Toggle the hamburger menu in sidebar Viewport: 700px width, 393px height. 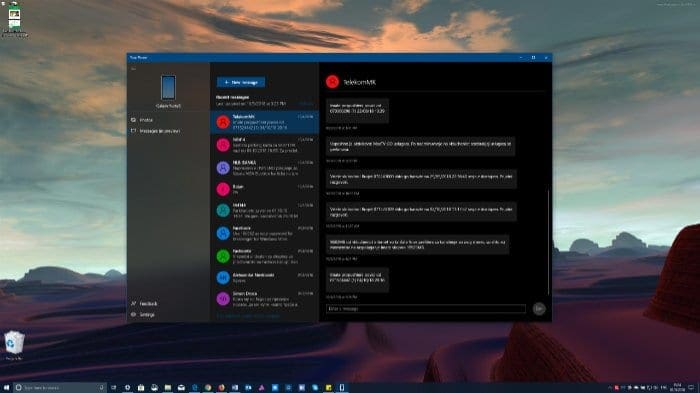pos(133,69)
